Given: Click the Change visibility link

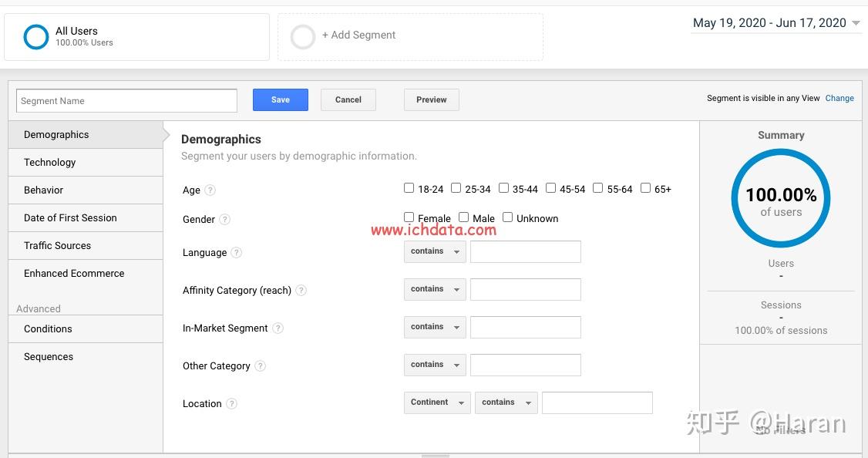Looking at the screenshot, I should click(839, 99).
